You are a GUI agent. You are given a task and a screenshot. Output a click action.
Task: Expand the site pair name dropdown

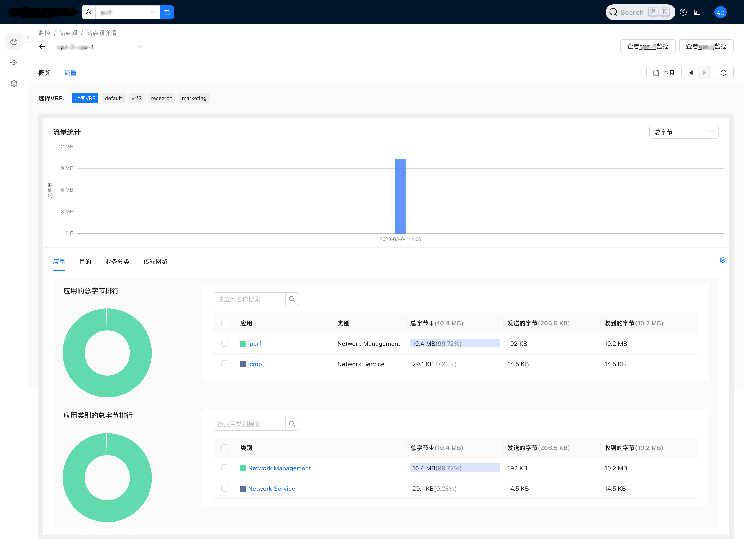pyautogui.click(x=140, y=47)
